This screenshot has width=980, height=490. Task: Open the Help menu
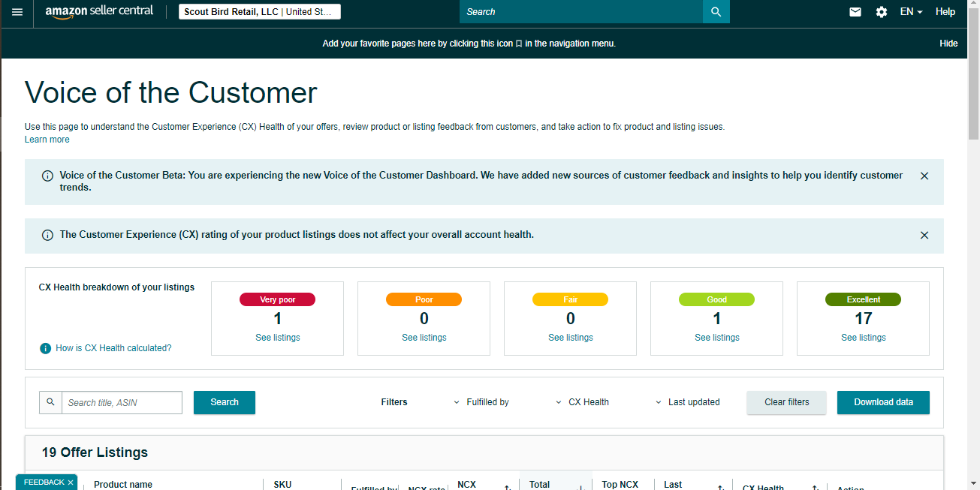coord(945,12)
